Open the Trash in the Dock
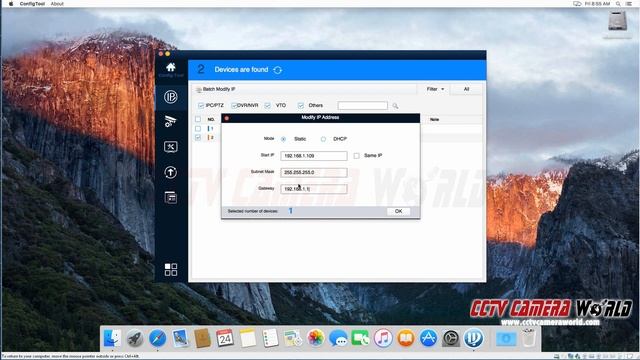640x360 pixels. 529,338
